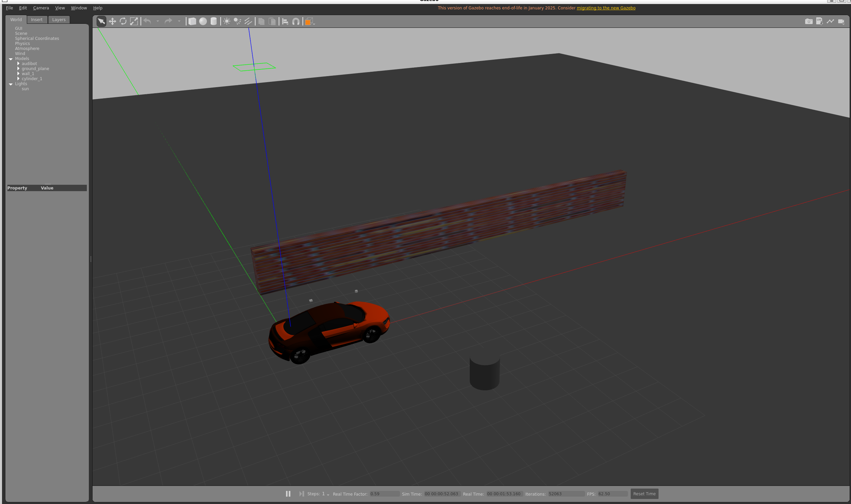Pause the simulation
Image resolution: width=851 pixels, height=504 pixels.
(x=288, y=494)
